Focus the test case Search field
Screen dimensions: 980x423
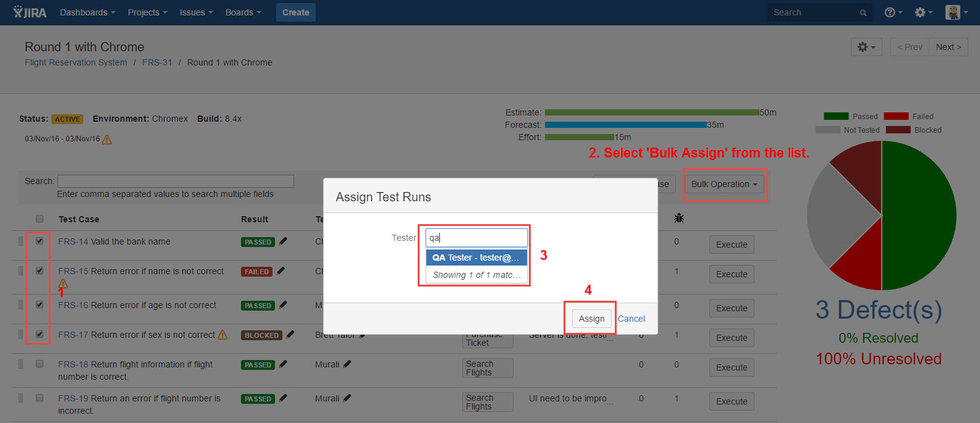coord(175,181)
